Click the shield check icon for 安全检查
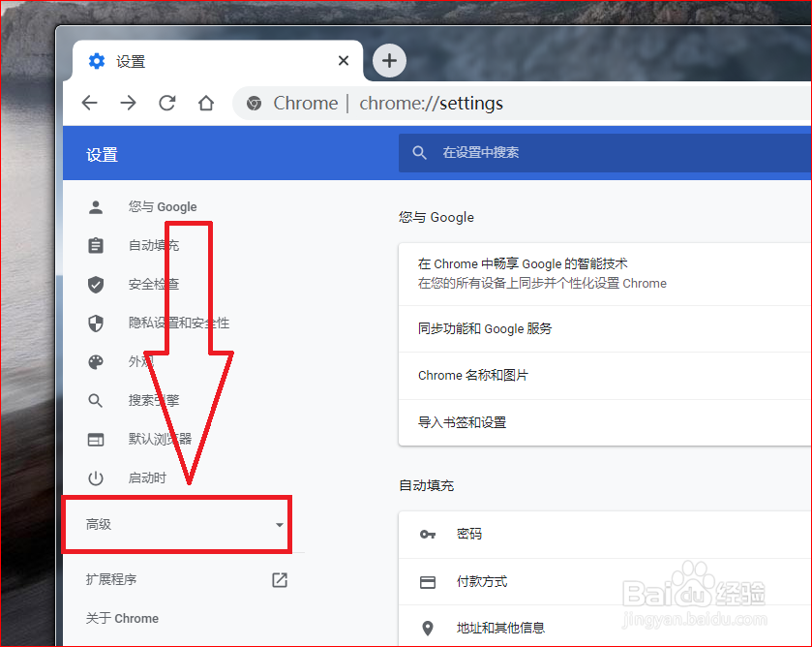This screenshot has width=812, height=647. 96,285
